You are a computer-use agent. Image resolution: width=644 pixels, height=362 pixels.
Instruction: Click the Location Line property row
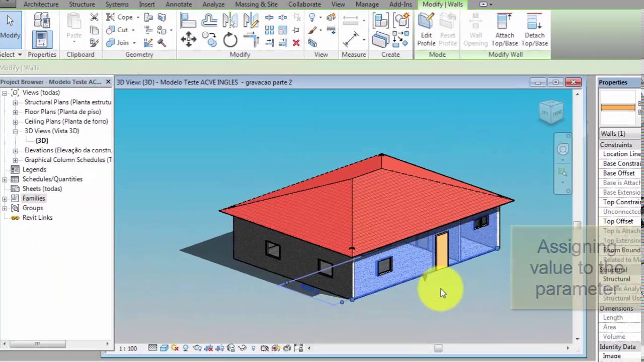620,154
